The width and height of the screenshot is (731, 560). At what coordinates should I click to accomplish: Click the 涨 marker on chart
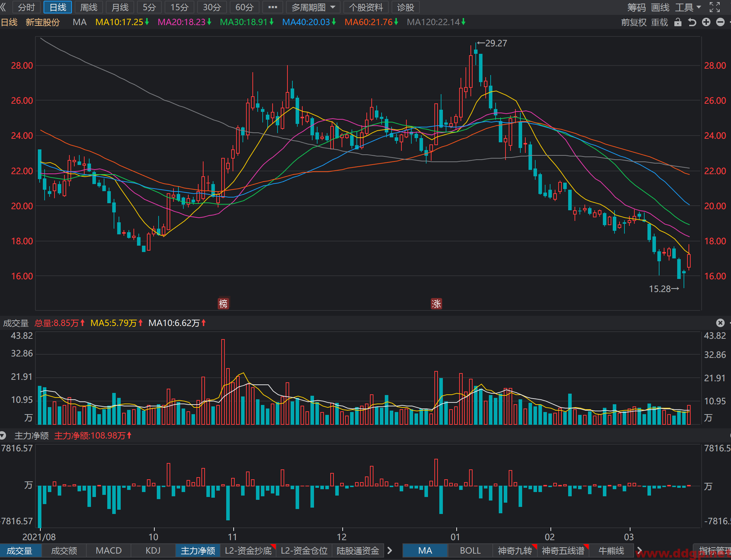(x=436, y=303)
